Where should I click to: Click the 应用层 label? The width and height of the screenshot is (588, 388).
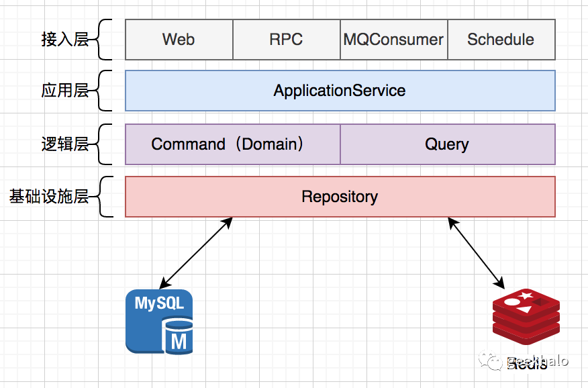[x=65, y=91]
